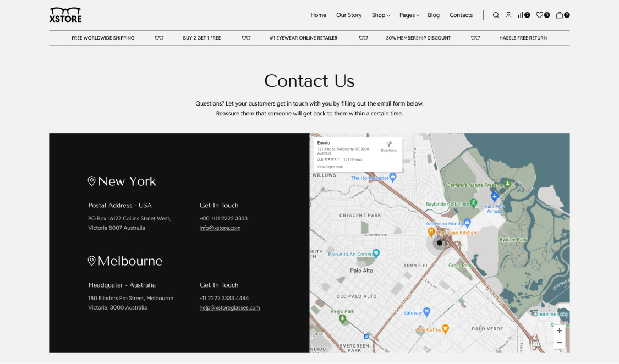The height and width of the screenshot is (364, 619).
Task: Zoom in on the map
Action: (x=559, y=331)
